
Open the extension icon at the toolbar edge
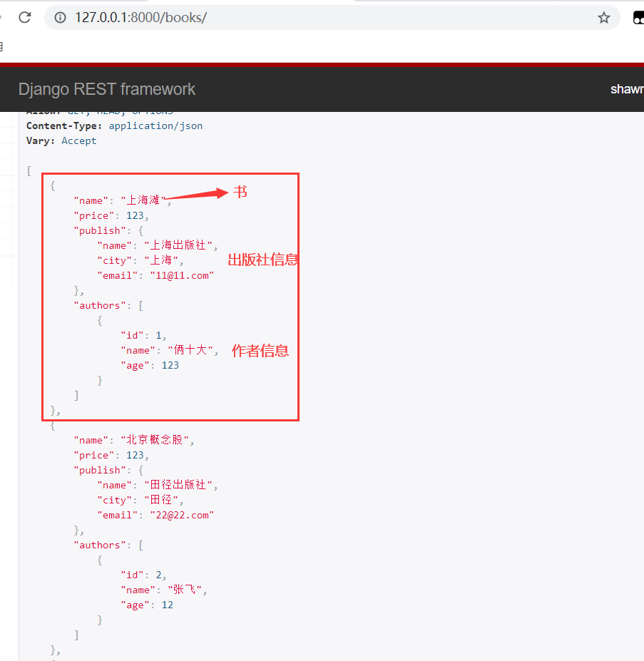click(638, 18)
